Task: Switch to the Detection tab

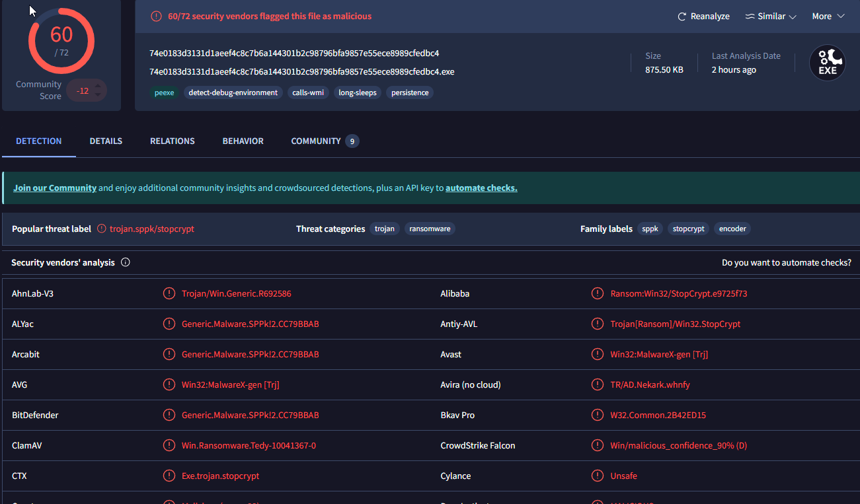Action: (x=39, y=141)
